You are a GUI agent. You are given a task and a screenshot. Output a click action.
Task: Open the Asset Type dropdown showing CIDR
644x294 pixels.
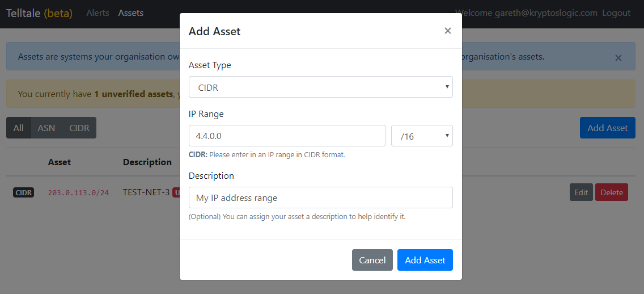pos(320,87)
